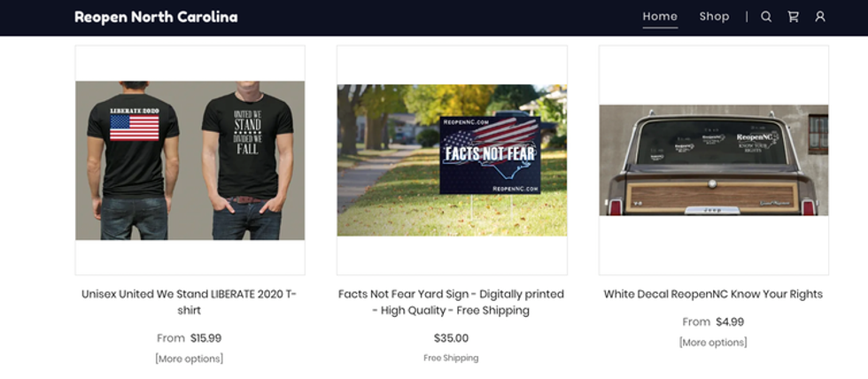Open the search magnifier icon

pos(766,17)
